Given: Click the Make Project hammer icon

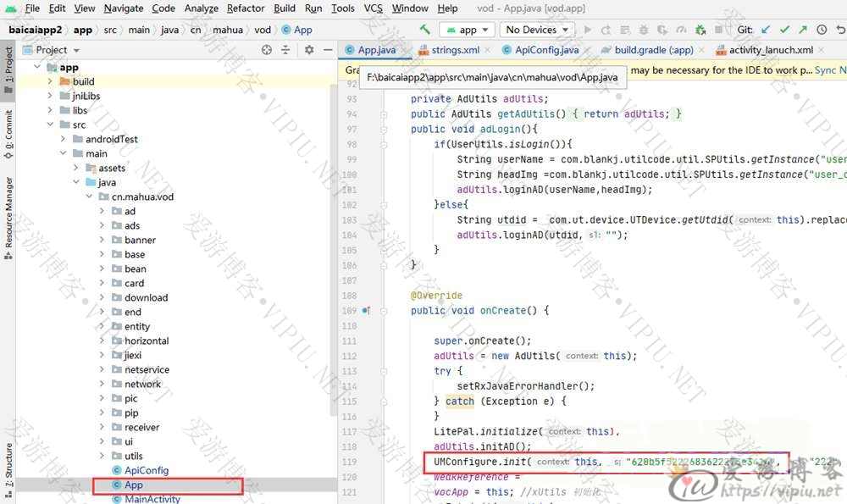Looking at the screenshot, I should pos(425,29).
